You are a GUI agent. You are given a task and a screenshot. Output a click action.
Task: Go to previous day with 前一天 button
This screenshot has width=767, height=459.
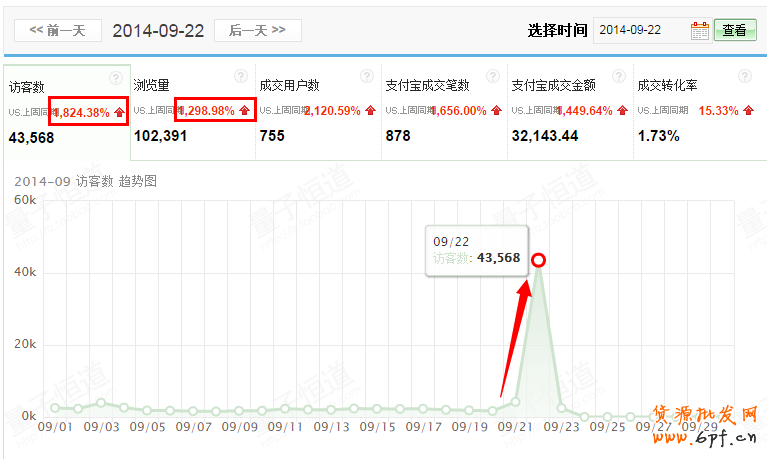58,30
